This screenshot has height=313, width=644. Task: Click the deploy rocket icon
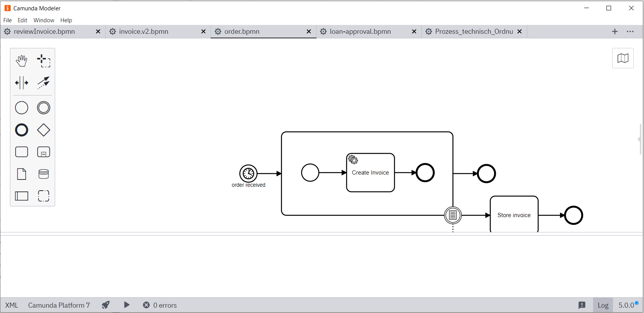(106, 305)
